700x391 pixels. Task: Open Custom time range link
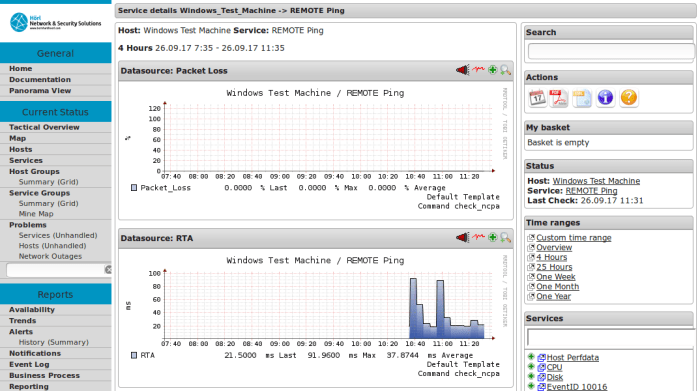pos(574,237)
